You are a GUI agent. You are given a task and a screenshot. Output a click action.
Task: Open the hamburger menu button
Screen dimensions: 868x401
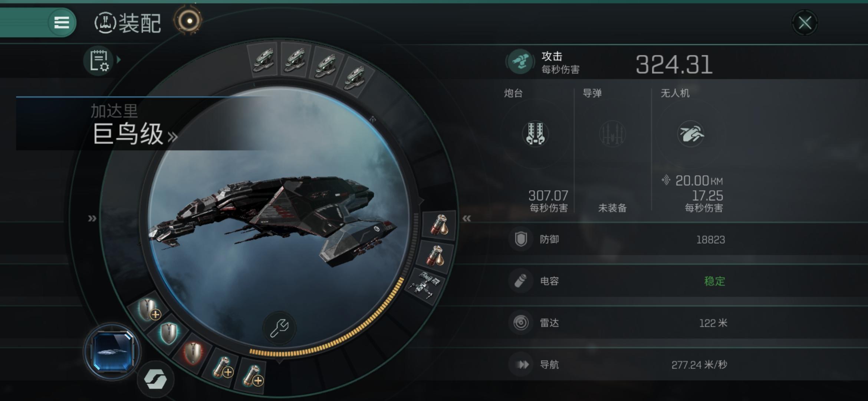coord(62,22)
